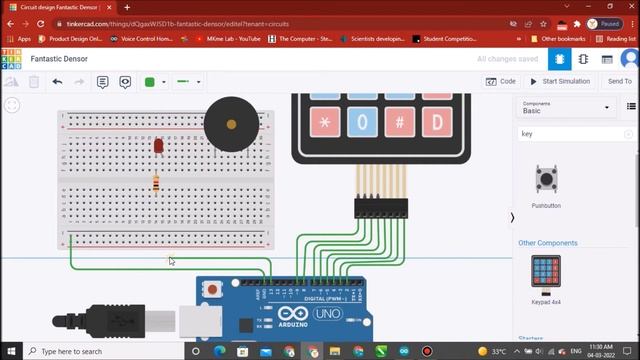
Task: Click the keypad D key
Action: (437, 122)
